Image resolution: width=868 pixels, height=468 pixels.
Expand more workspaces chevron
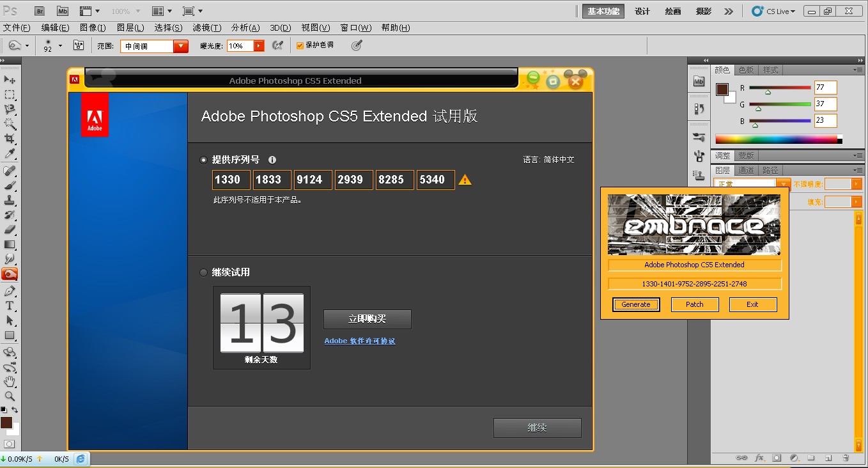[728, 12]
